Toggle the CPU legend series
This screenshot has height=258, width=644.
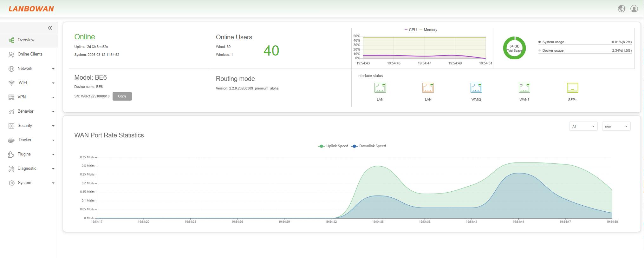tap(411, 30)
